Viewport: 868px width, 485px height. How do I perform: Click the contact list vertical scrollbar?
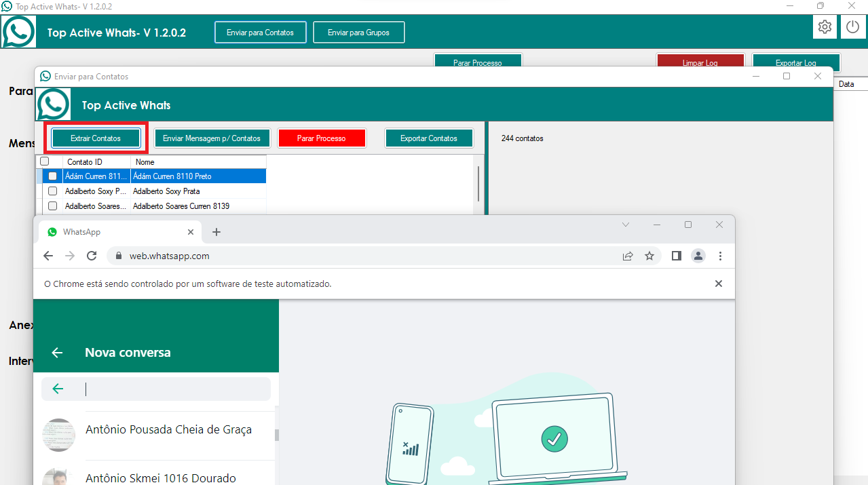click(478, 184)
